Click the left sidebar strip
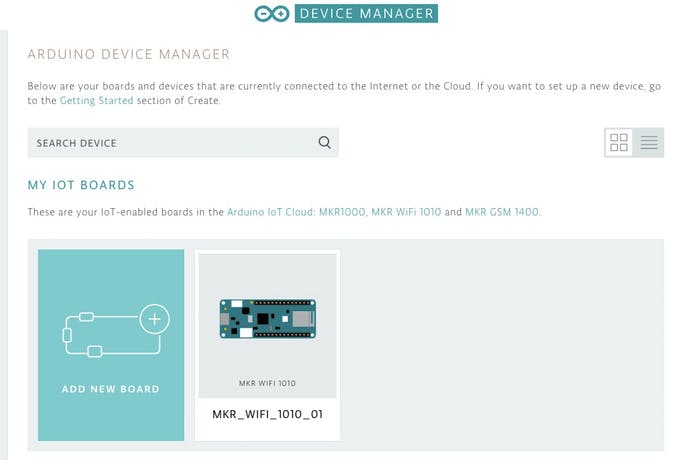 (x=4, y=245)
